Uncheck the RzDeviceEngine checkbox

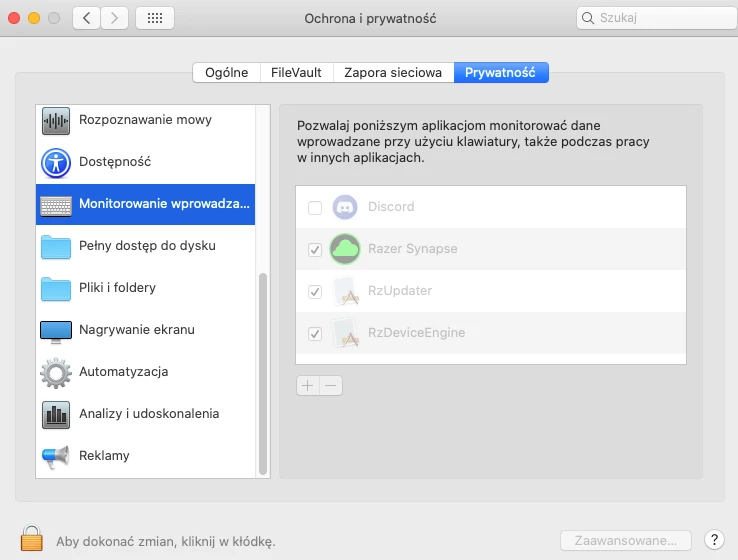pos(315,334)
